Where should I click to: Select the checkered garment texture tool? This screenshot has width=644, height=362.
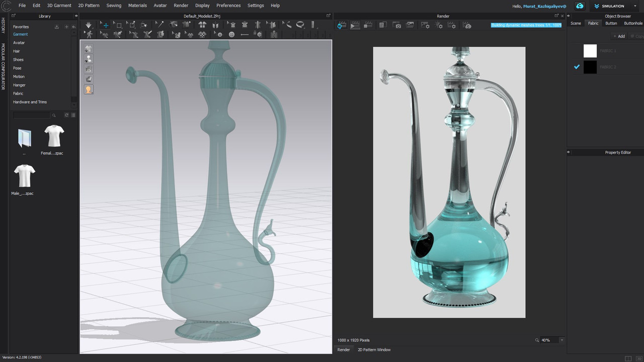click(202, 34)
